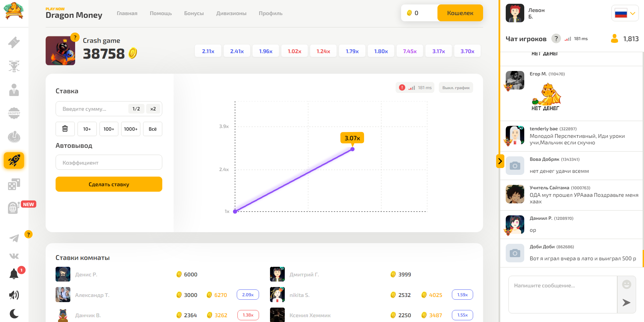Screen dimensions: 644x322
Task: Send chat message with arrow icon
Action: point(626,302)
